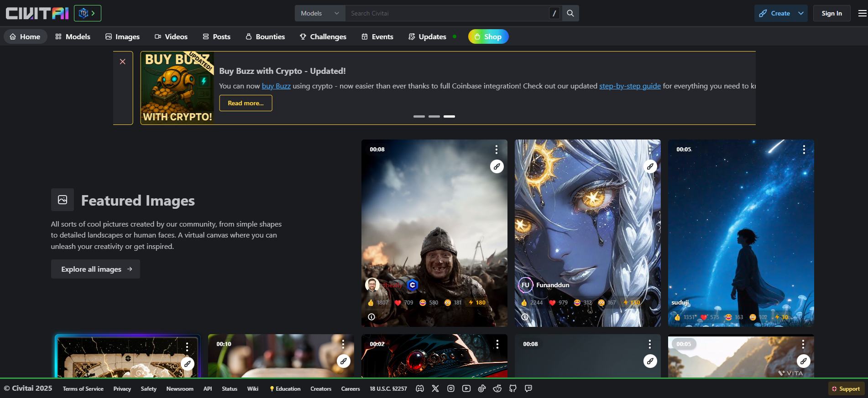Screen dimensions: 868x398
Task: Click remix brush icon on Funanddun image
Action: [x=650, y=166]
